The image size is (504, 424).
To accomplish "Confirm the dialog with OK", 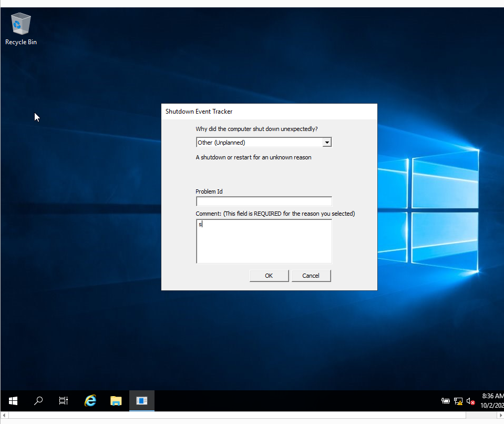I will 269,276.
